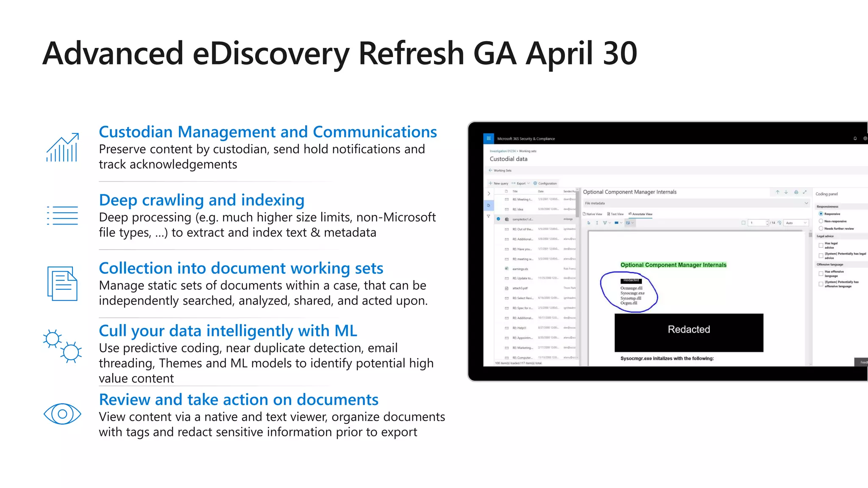Open the Auto zoom dropdown

tap(796, 223)
